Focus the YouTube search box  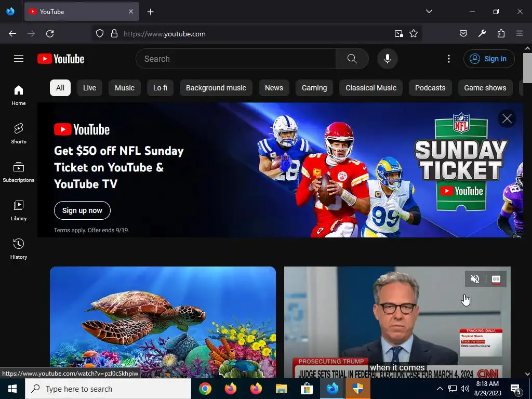(x=236, y=59)
